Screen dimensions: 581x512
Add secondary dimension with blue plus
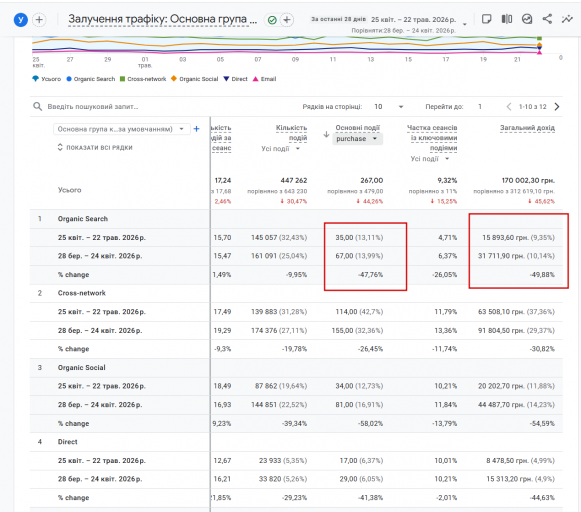click(197, 129)
